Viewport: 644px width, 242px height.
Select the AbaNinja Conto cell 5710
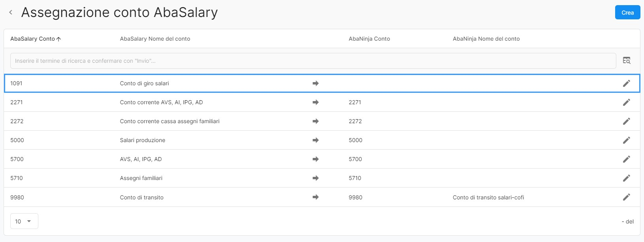[355, 178]
